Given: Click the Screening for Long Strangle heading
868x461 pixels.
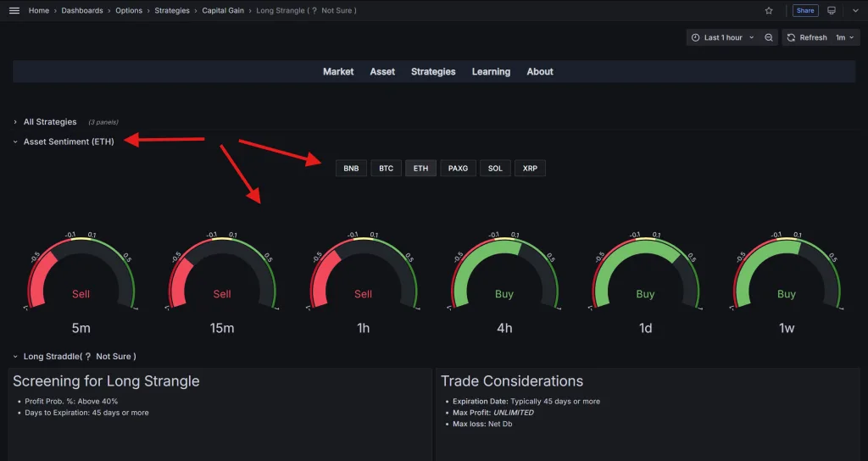Looking at the screenshot, I should point(106,381).
